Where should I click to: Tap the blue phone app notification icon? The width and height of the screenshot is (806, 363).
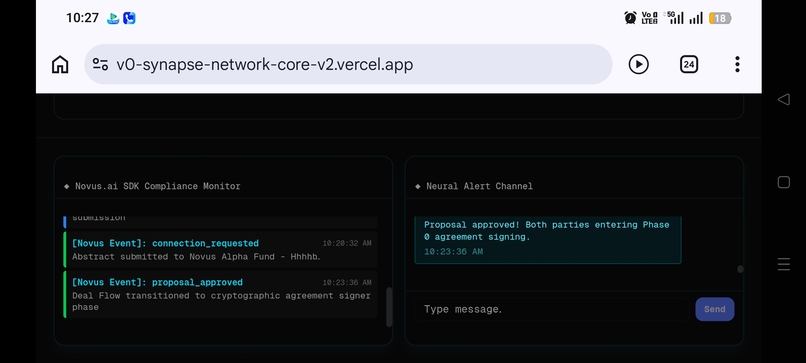point(130,18)
